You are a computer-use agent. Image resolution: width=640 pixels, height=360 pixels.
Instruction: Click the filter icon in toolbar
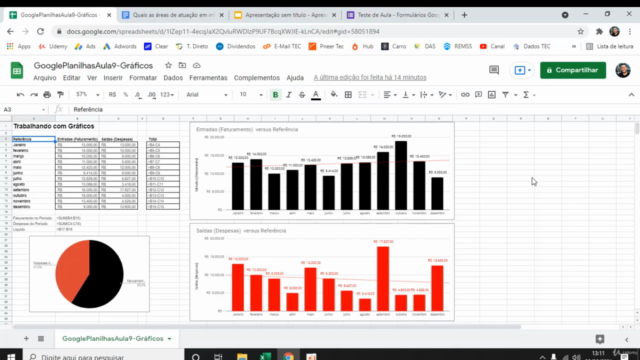pyautogui.click(x=505, y=95)
